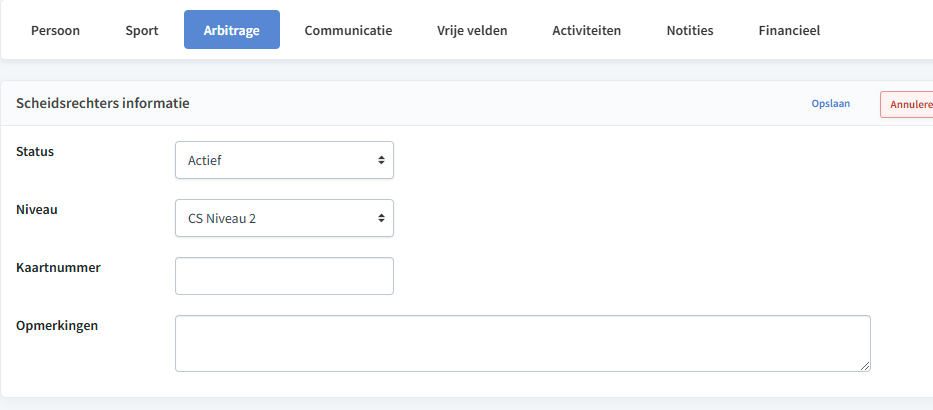Switch to the Persoon tab
Image resolution: width=933 pixels, height=410 pixels.
pyautogui.click(x=55, y=30)
